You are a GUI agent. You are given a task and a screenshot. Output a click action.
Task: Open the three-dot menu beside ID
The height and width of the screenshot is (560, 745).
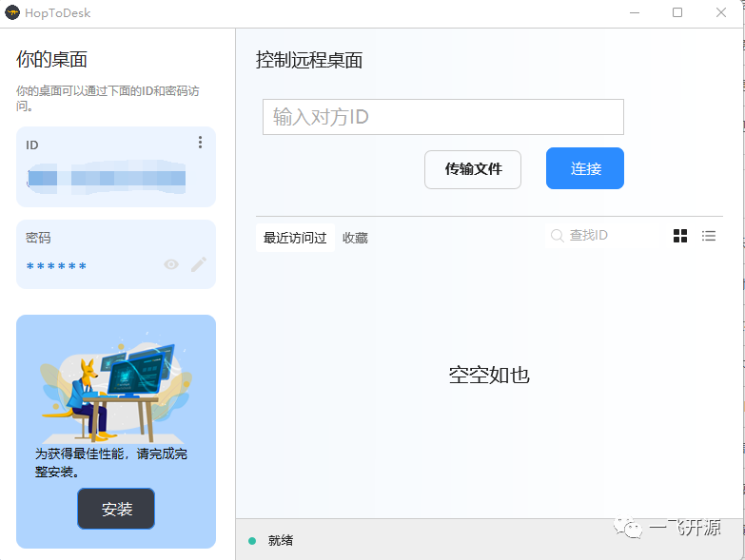point(200,143)
